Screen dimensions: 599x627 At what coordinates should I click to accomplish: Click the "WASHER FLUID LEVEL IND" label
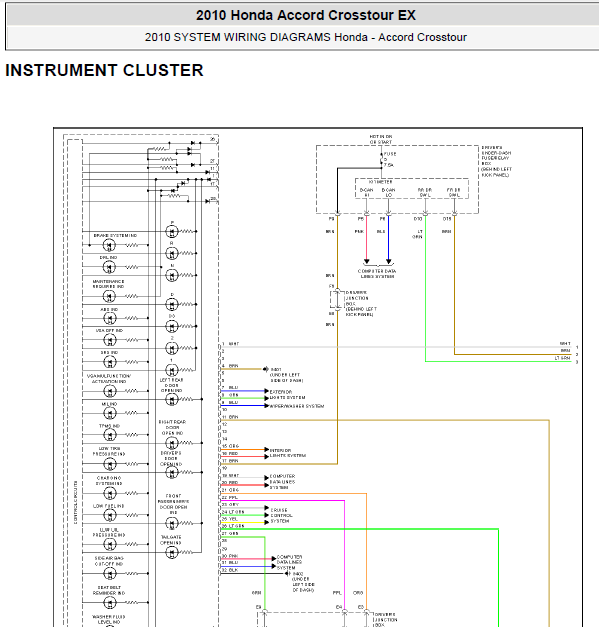click(109, 619)
